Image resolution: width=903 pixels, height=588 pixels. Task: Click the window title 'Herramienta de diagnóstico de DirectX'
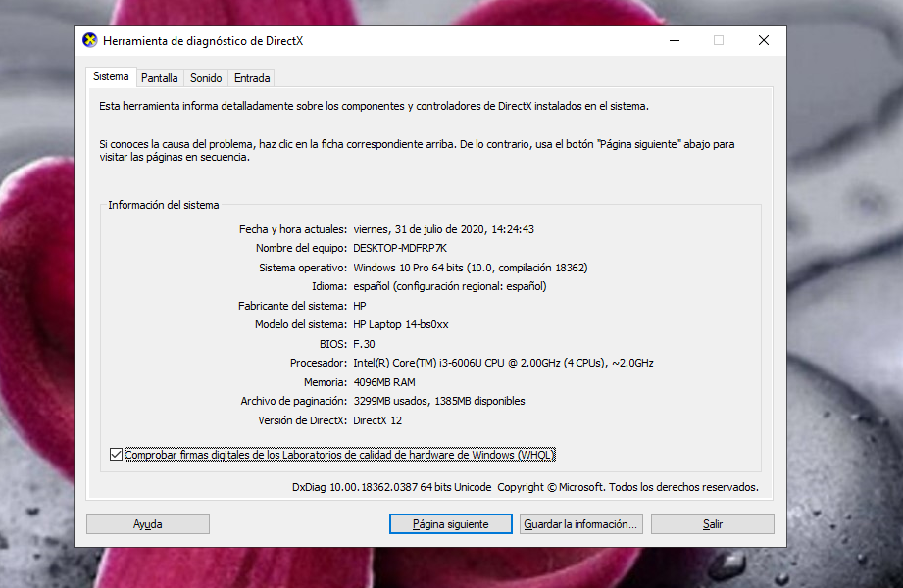(x=203, y=41)
